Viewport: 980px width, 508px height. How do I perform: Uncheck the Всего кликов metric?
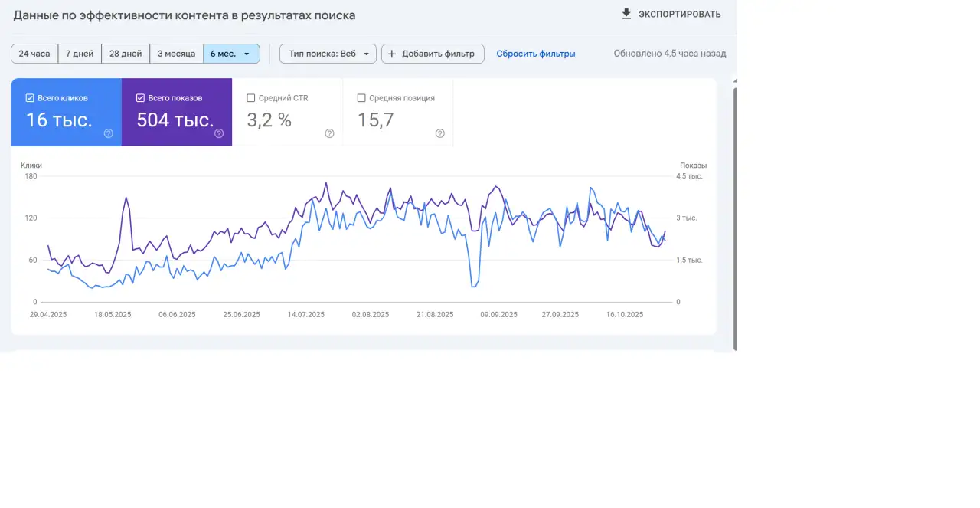tap(29, 97)
